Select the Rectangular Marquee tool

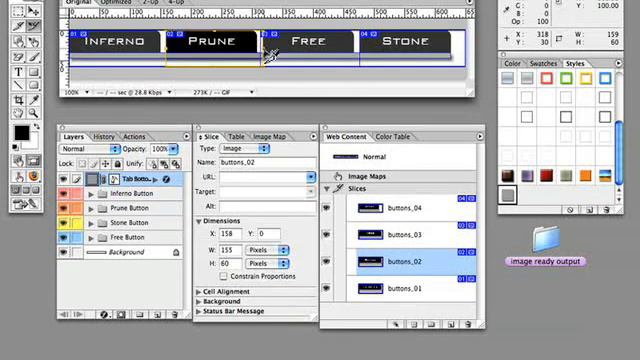click(x=18, y=11)
